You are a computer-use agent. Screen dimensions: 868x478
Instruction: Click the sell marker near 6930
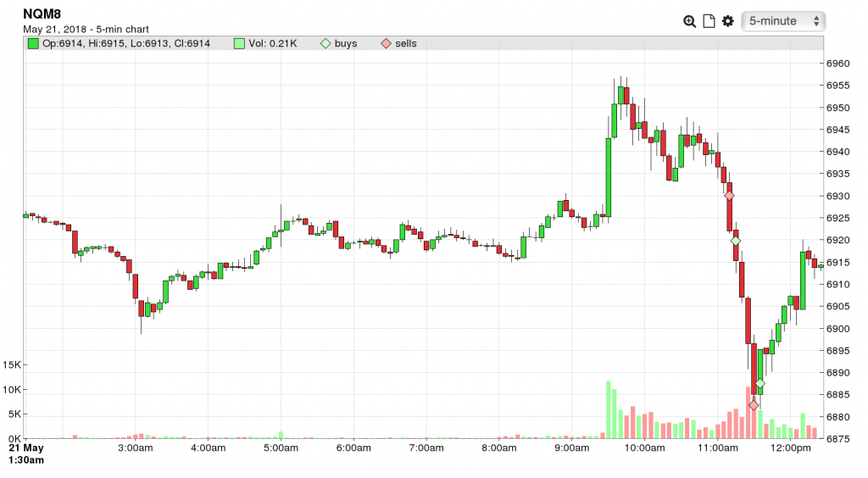pos(729,195)
